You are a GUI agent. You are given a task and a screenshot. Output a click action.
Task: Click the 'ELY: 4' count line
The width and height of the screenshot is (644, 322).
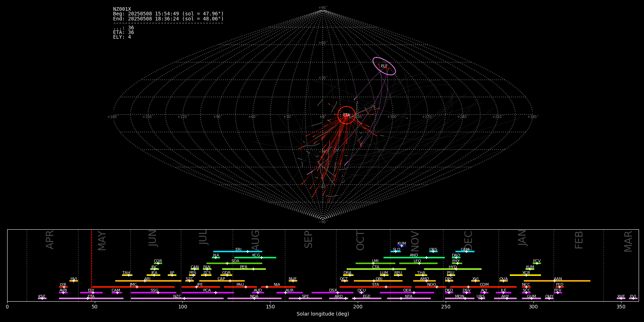[122, 37]
